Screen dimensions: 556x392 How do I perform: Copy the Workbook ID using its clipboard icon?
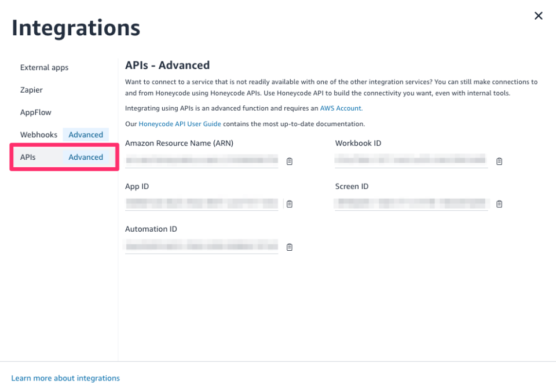pyautogui.click(x=499, y=162)
